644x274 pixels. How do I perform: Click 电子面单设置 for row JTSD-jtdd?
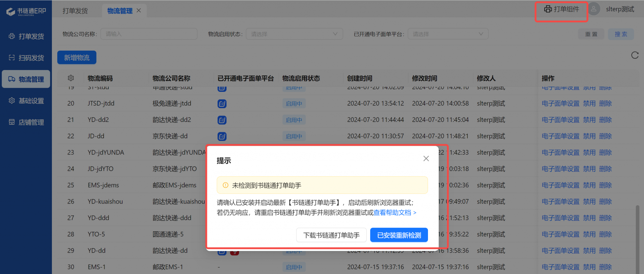click(x=560, y=103)
